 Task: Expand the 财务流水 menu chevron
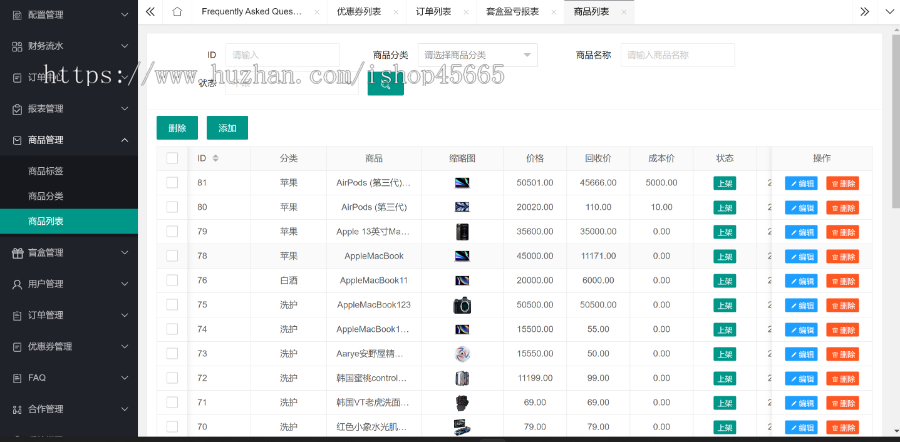[125, 46]
